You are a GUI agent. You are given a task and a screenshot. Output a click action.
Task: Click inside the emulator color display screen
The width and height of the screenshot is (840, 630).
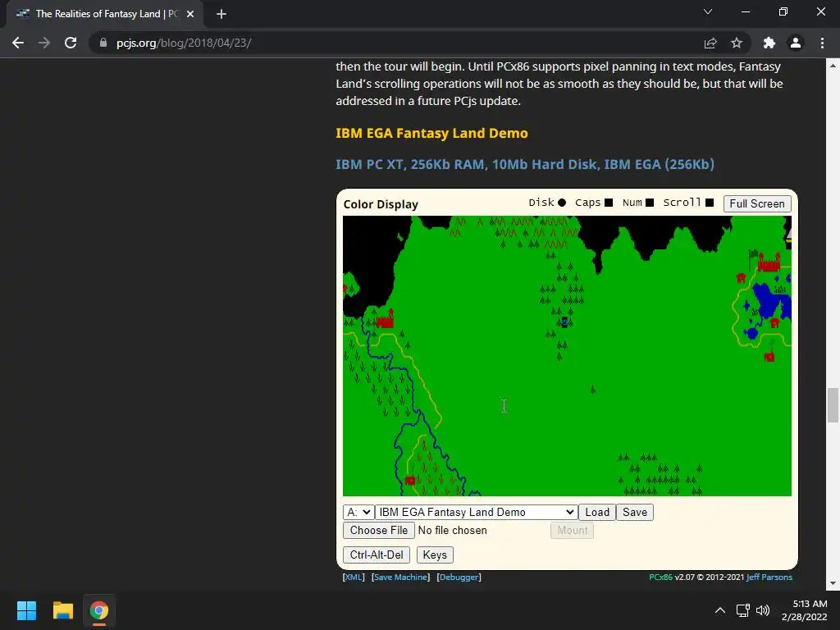(567, 356)
